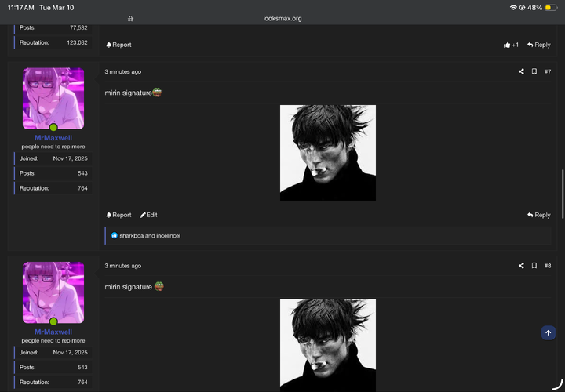Viewport: 565px width, 392px height.
Task: Bookmark post #7
Action: point(534,71)
